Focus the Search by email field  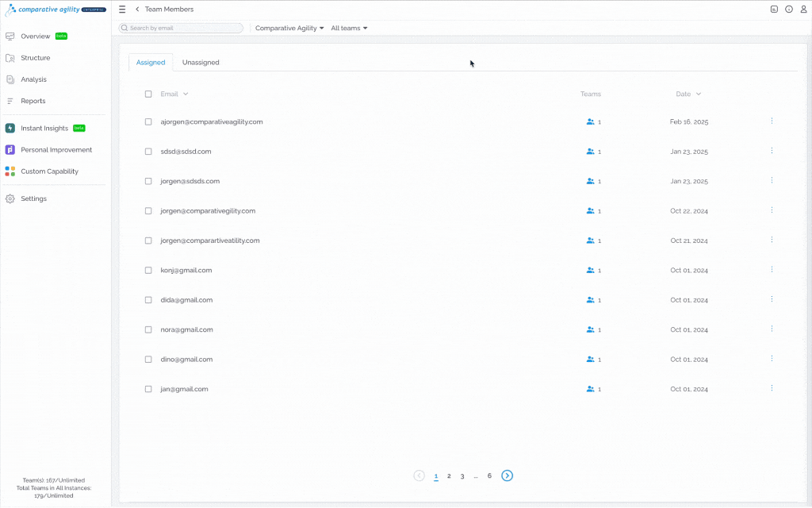point(181,28)
